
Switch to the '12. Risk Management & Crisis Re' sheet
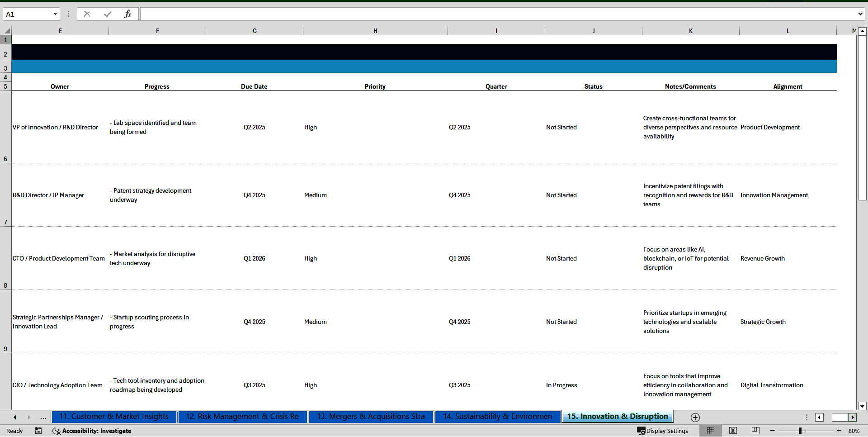[x=242, y=417]
